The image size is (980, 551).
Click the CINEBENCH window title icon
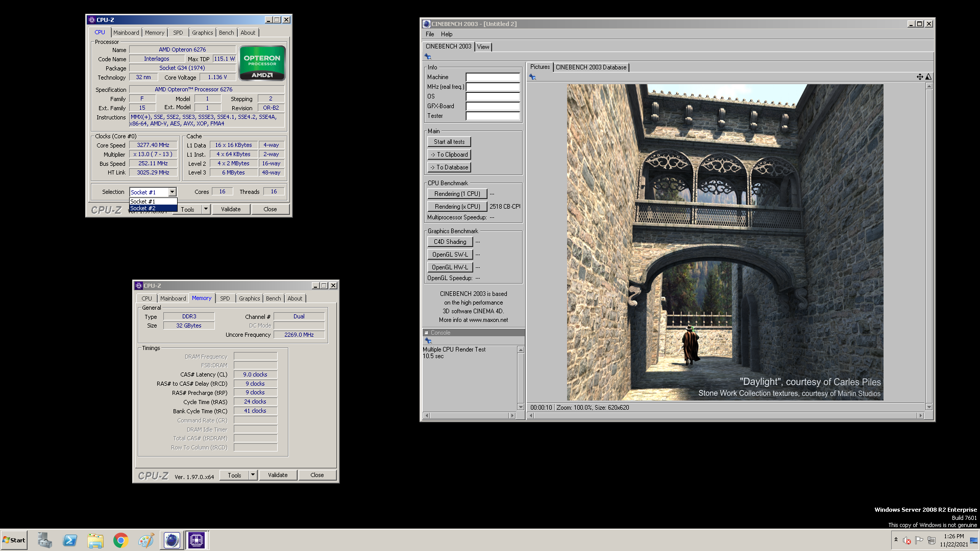tap(426, 24)
